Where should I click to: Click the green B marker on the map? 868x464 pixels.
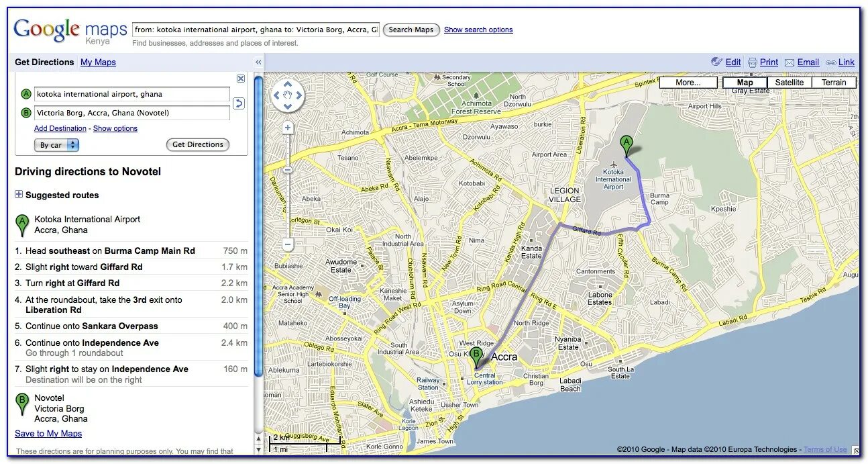click(476, 359)
